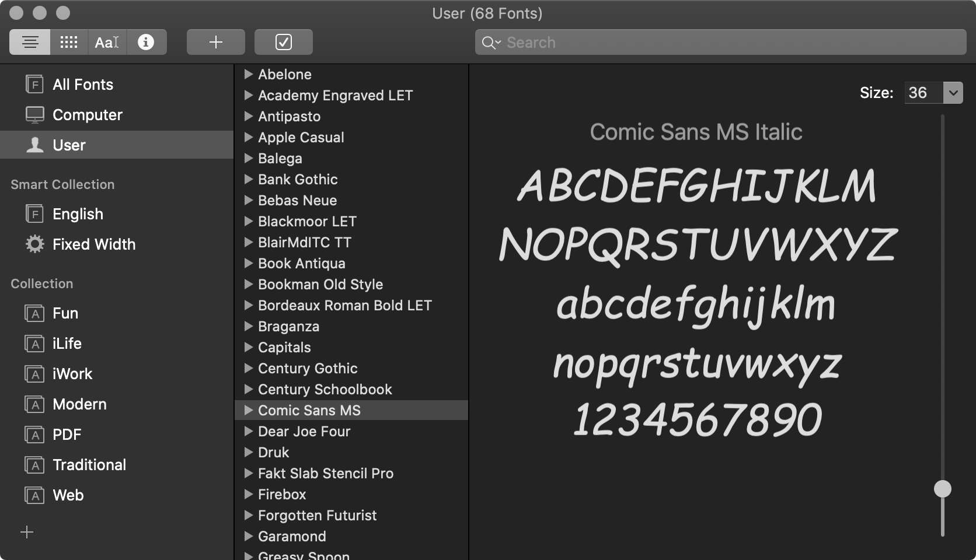Select Garamond font
The height and width of the screenshot is (560, 976).
[351, 536]
